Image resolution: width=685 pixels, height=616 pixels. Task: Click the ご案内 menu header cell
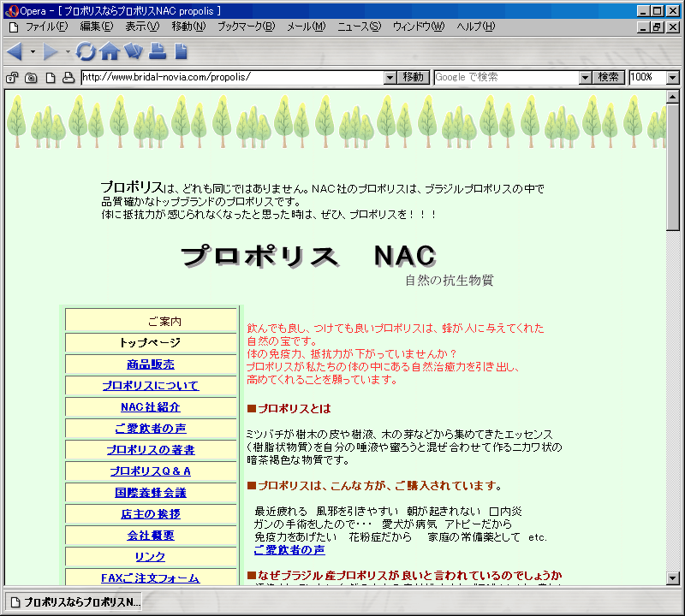point(151,320)
